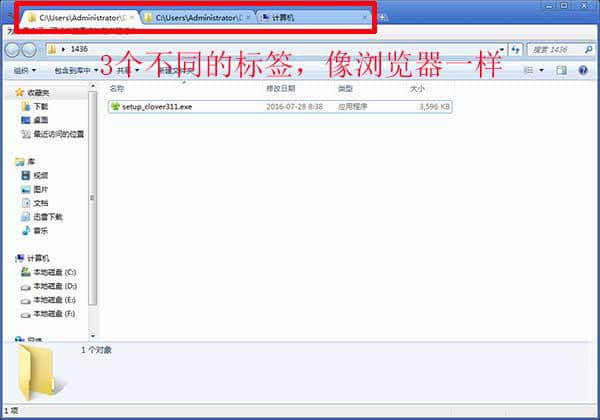600x420 pixels.
Task: Close the active C:\Users\Administrator tab
Action: [132, 18]
